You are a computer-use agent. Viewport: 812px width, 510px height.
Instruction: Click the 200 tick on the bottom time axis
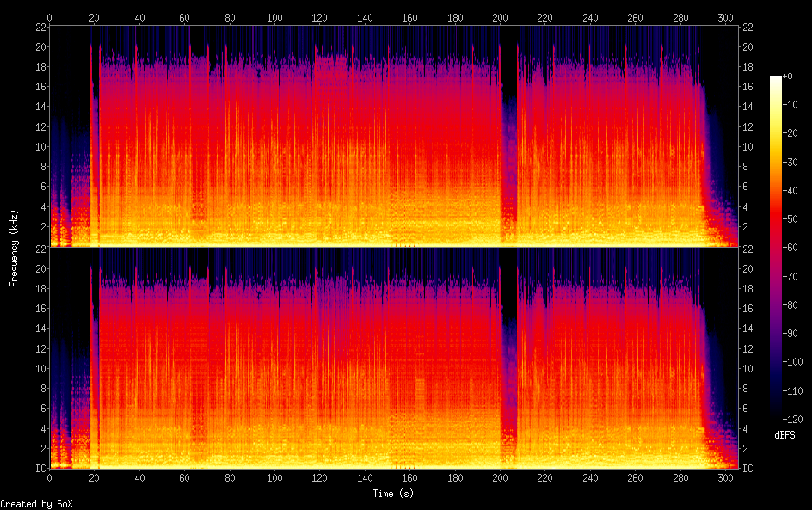(500, 478)
